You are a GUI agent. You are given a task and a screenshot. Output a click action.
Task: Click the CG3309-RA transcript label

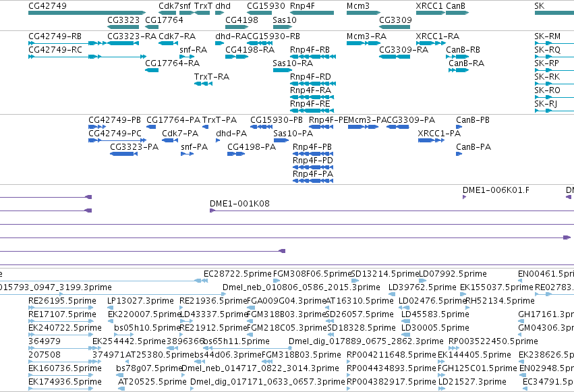[x=404, y=49]
